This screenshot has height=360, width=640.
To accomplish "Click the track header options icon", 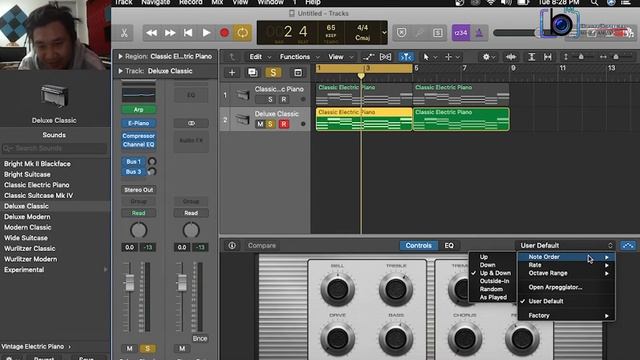I will (x=298, y=73).
